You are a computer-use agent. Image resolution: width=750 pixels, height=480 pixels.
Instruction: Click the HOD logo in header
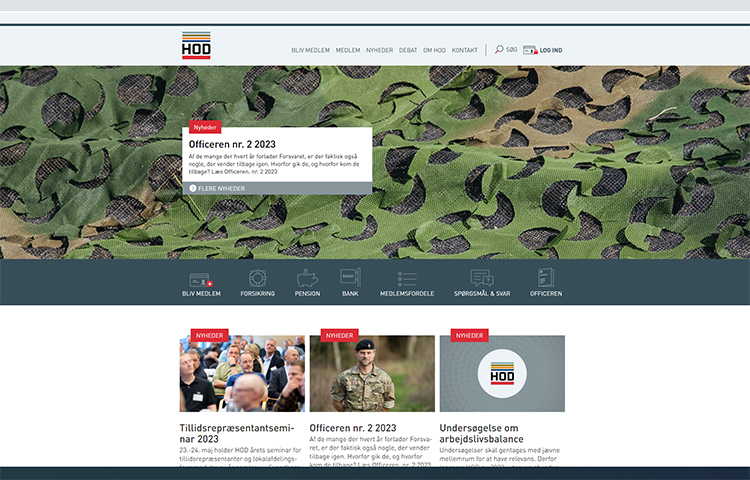point(196,46)
